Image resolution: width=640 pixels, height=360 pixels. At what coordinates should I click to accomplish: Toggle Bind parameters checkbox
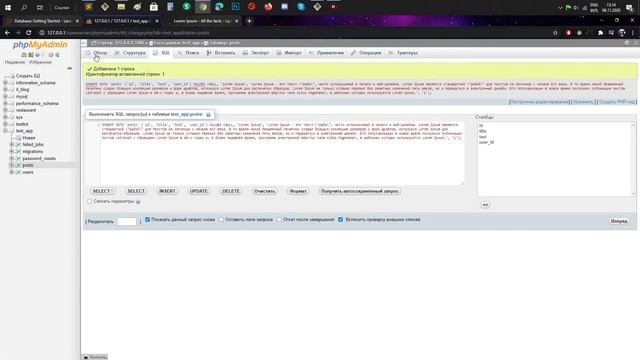point(89,201)
